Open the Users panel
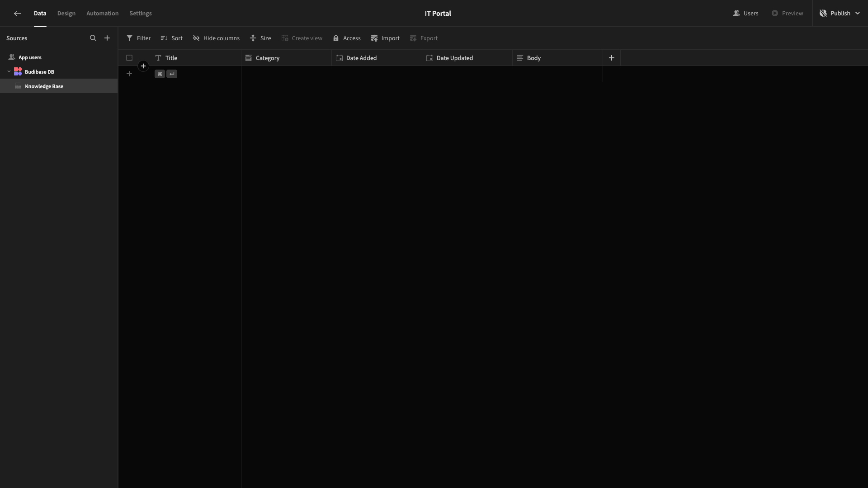Screen dimensions: 868x488 (745, 14)
